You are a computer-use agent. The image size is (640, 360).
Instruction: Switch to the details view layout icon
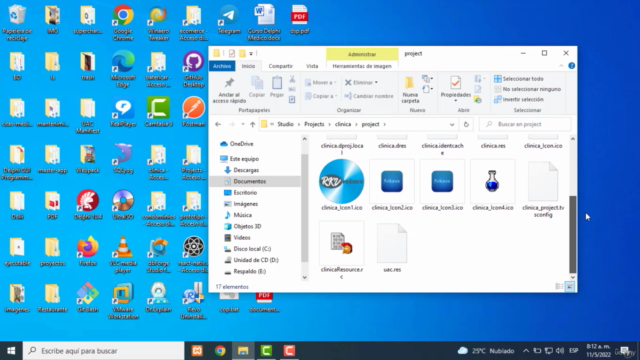[x=559, y=287]
